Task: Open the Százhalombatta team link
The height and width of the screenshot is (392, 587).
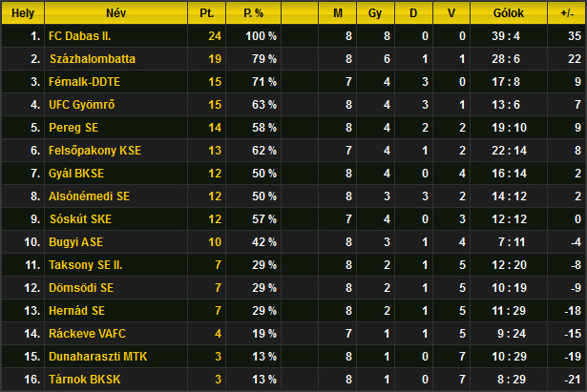Action: 93,59
